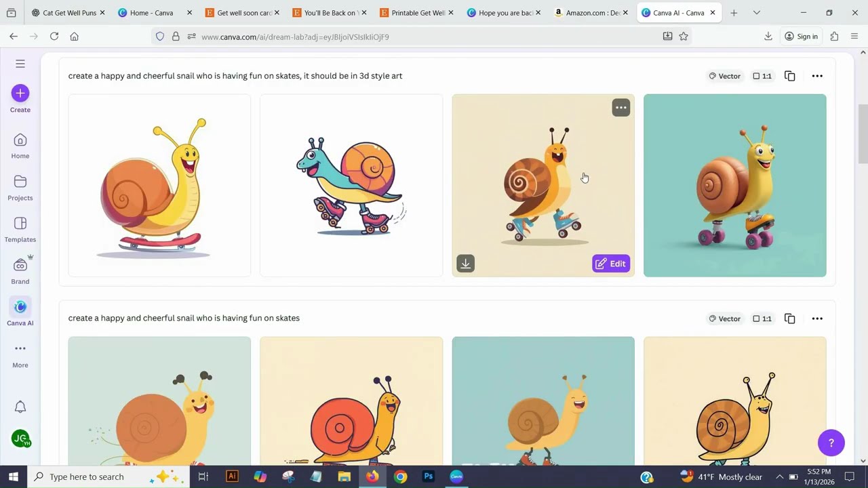
Task: Select second-row snail with red shell
Action: tap(351, 401)
